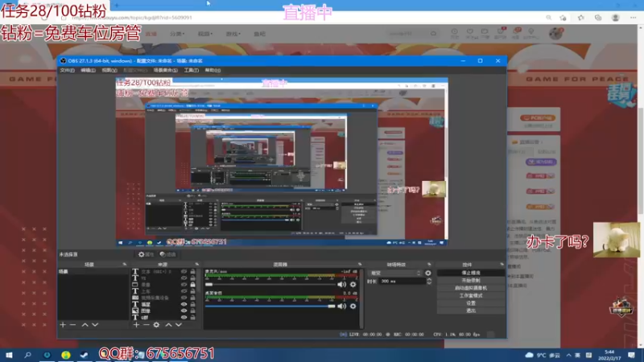This screenshot has width=644, height=362.
Task: Move the selected source up
Action: pyautogui.click(x=168, y=325)
